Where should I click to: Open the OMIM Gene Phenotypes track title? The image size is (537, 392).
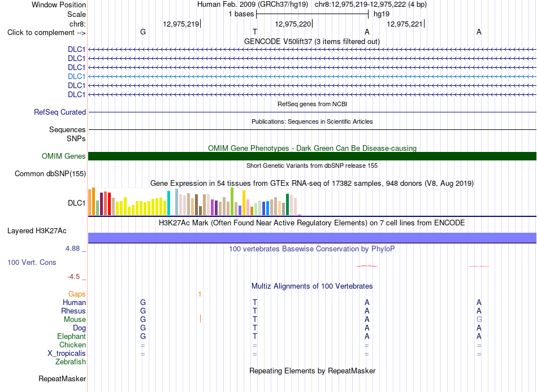pyautogui.click(x=312, y=148)
